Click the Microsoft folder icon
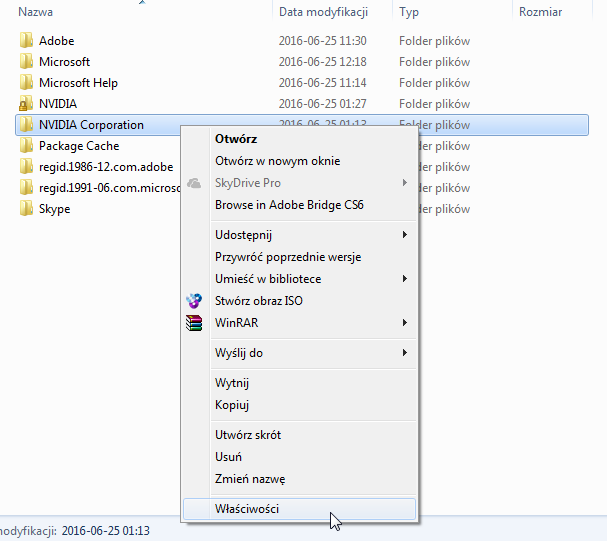Screen dimensions: 607x541 (x=26, y=61)
